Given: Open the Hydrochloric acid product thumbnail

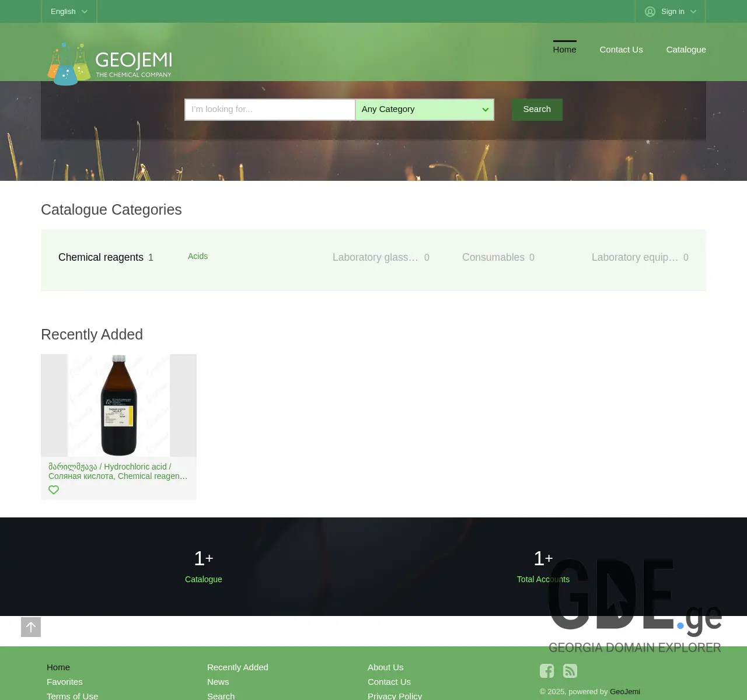Looking at the screenshot, I should coord(118,405).
